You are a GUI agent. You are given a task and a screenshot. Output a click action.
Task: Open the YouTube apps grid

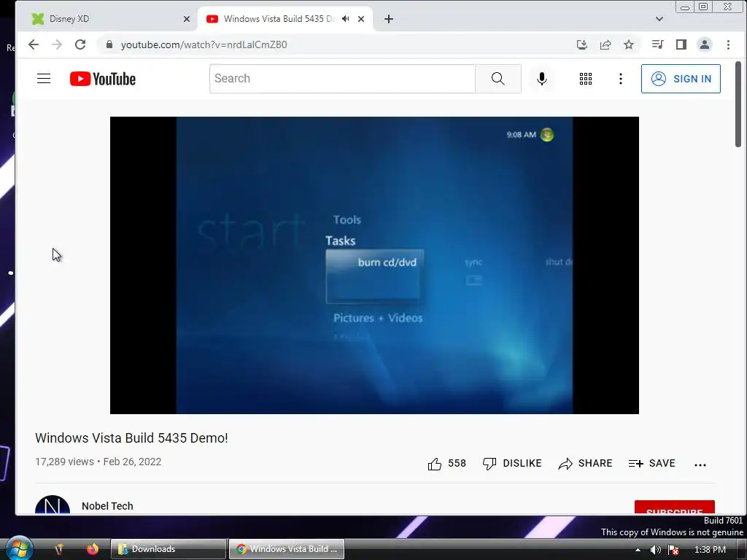click(x=586, y=79)
